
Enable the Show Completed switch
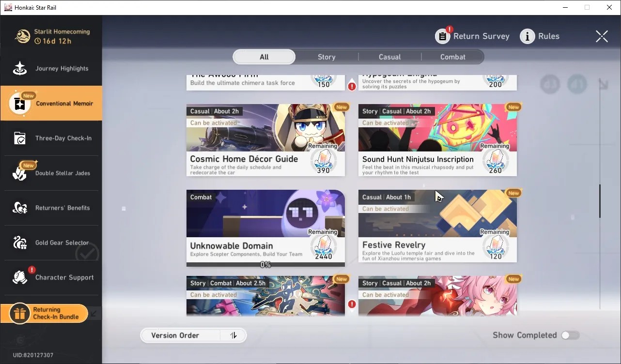(570, 335)
